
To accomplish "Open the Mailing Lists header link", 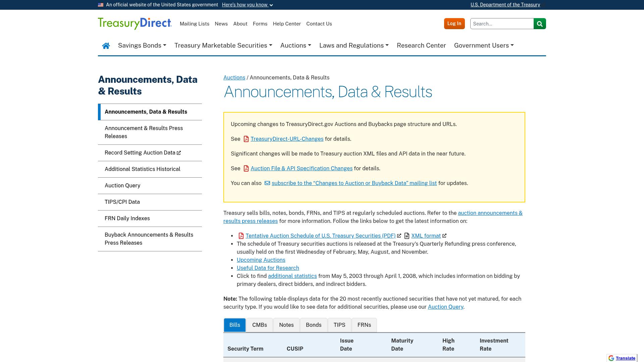I will coord(195,24).
